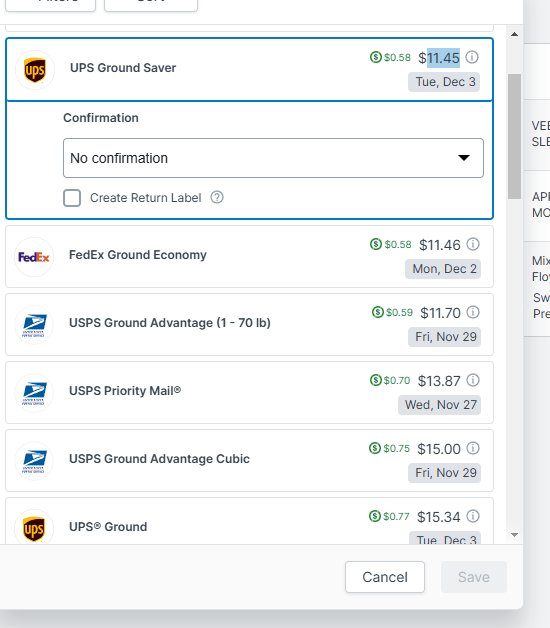Image resolution: width=550 pixels, height=628 pixels.
Task: Click green $0.58 savings badge on UPS Ground Saver
Action: pyautogui.click(x=390, y=57)
